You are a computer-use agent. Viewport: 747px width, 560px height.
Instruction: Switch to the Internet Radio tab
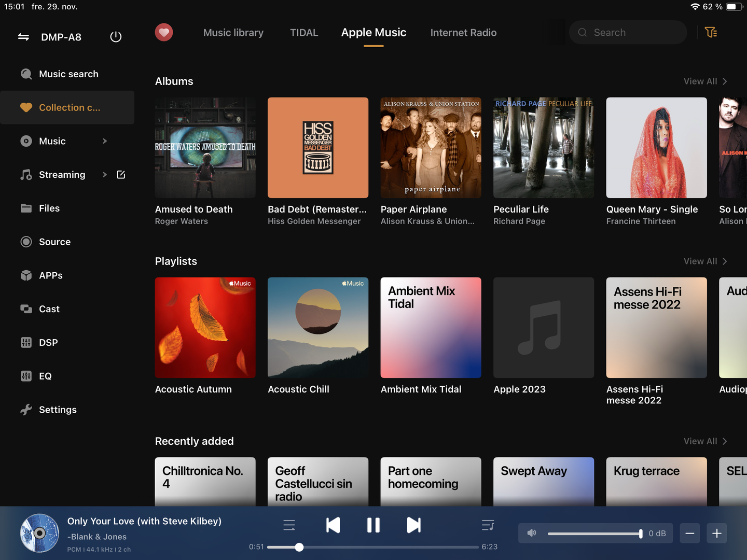[x=463, y=33]
